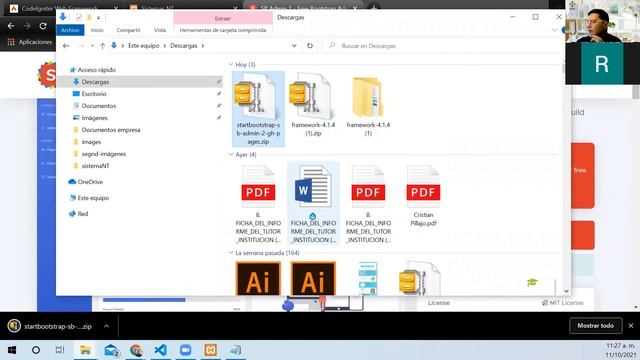The image size is (640, 360).
Task: Open sistemaNT folder in sidebar
Action: (91, 166)
